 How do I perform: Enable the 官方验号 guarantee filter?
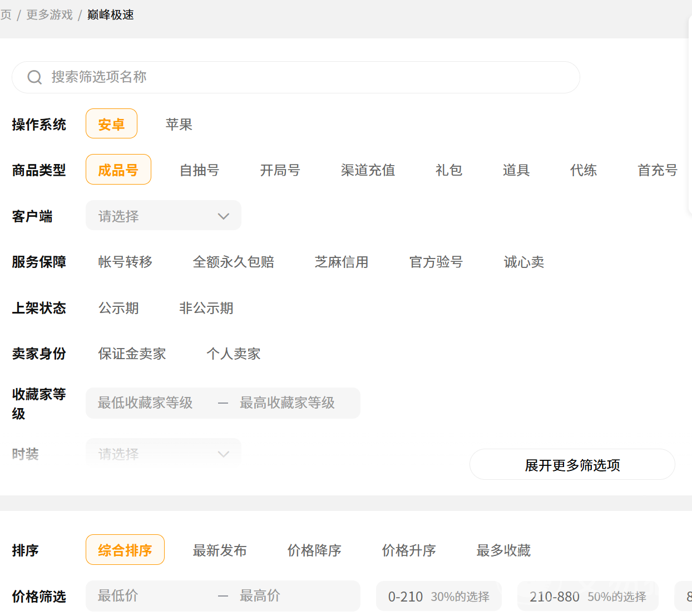(x=436, y=262)
